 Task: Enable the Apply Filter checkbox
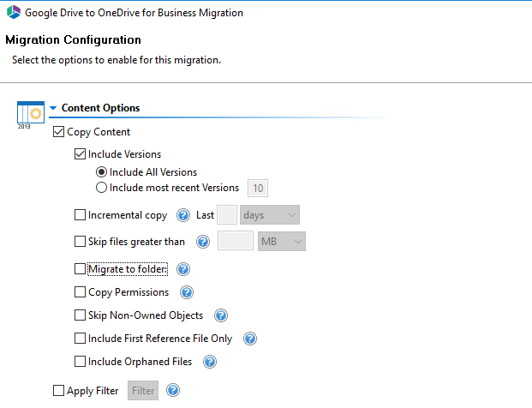(x=59, y=391)
